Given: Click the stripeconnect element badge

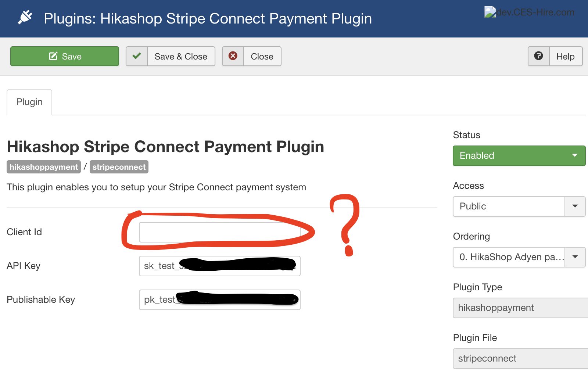Looking at the screenshot, I should pyautogui.click(x=119, y=167).
